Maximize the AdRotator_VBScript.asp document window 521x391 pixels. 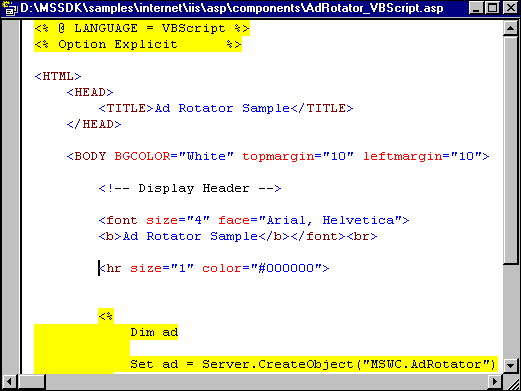click(493, 8)
